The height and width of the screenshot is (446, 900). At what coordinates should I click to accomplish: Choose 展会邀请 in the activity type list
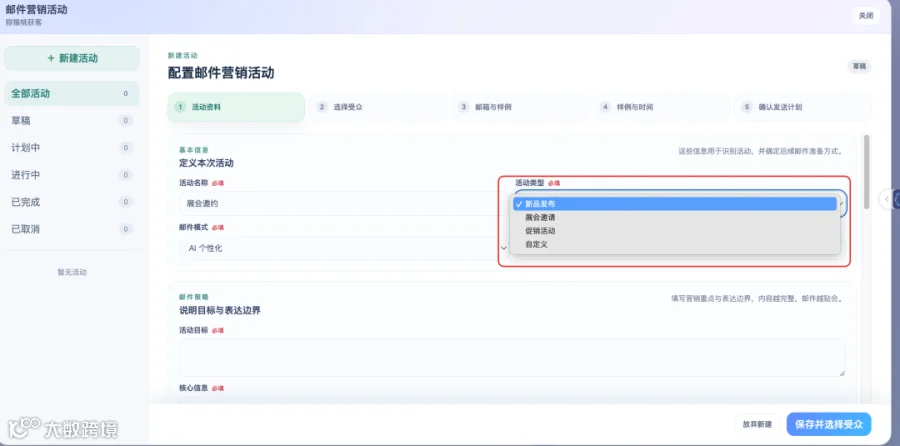674,218
